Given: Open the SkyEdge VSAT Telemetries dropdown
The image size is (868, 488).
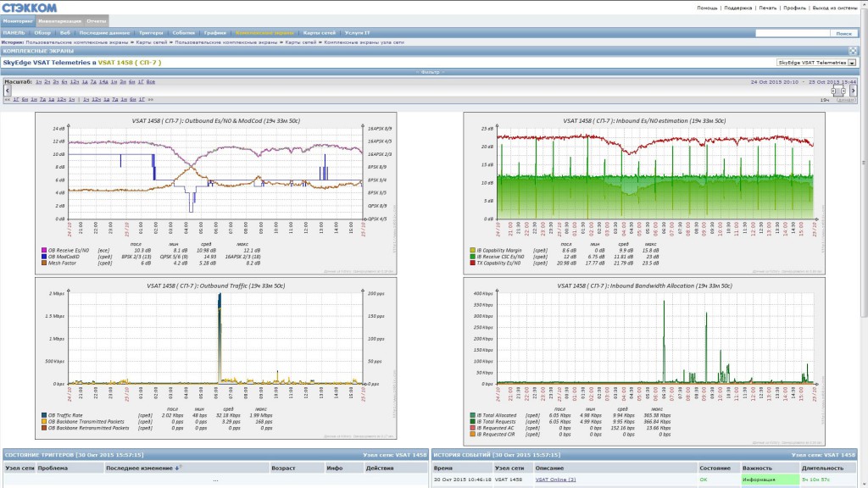Looking at the screenshot, I should (x=816, y=63).
